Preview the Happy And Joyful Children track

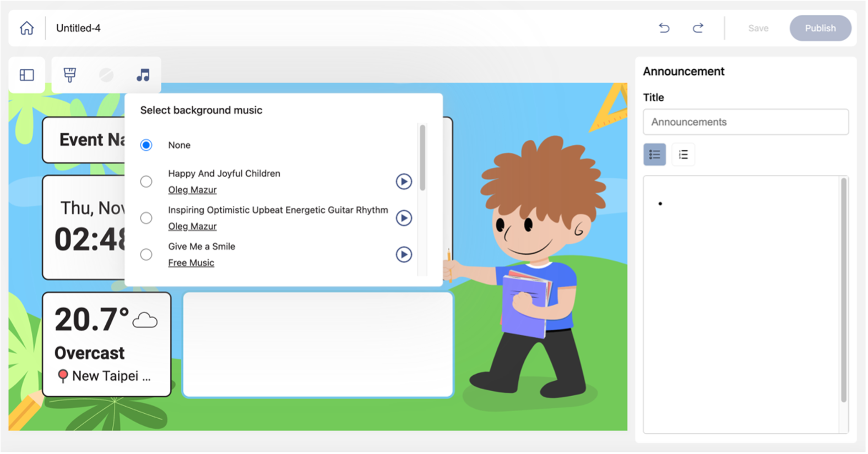[x=404, y=182]
